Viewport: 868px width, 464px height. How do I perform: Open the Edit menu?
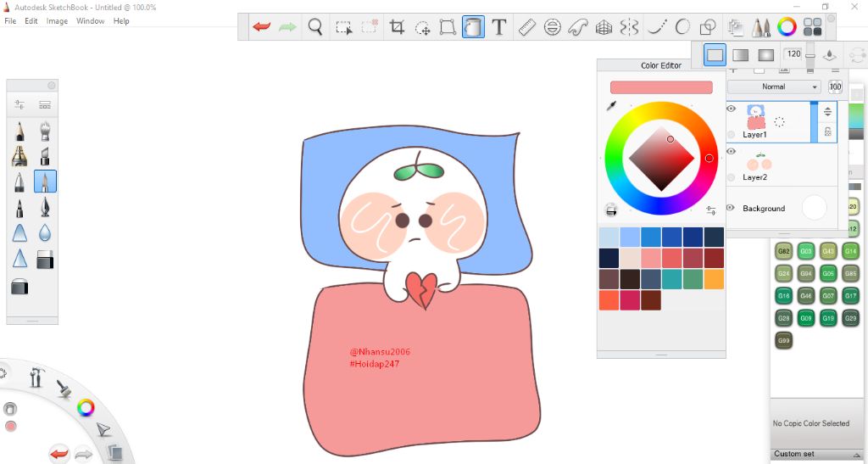click(x=31, y=21)
